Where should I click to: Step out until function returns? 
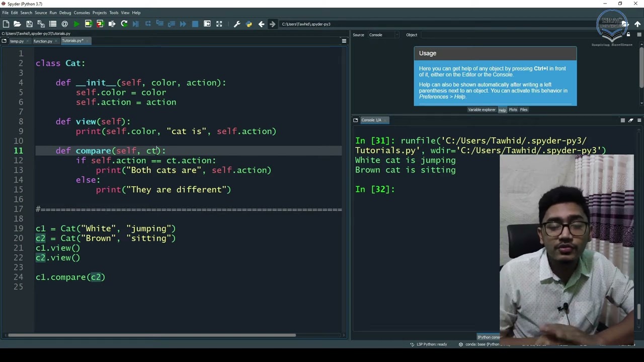tap(172, 24)
